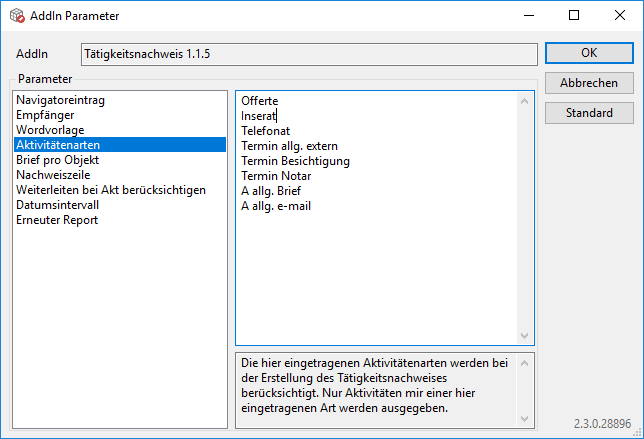Click scroll-down arrow of description box
This screenshot has width=644, height=439.
(524, 418)
